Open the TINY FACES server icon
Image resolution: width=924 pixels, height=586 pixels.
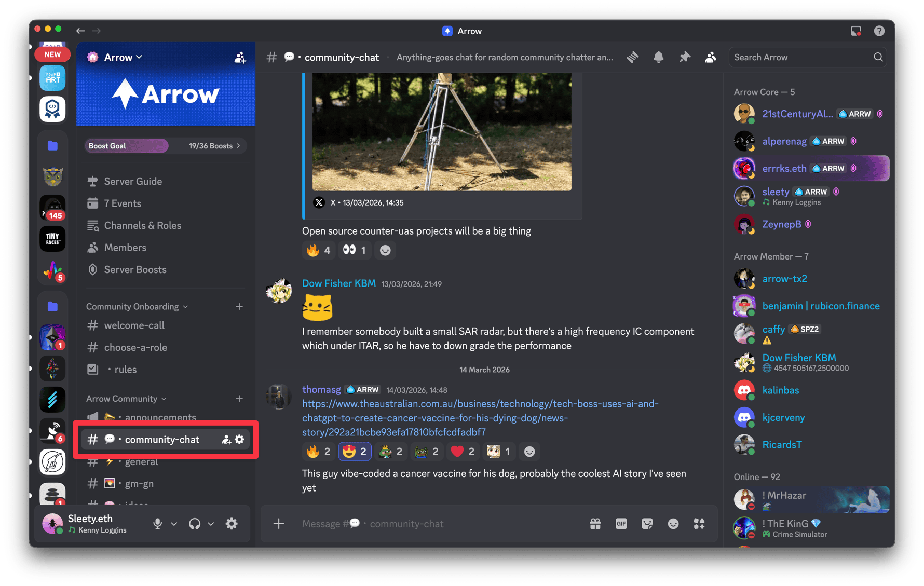[52, 239]
